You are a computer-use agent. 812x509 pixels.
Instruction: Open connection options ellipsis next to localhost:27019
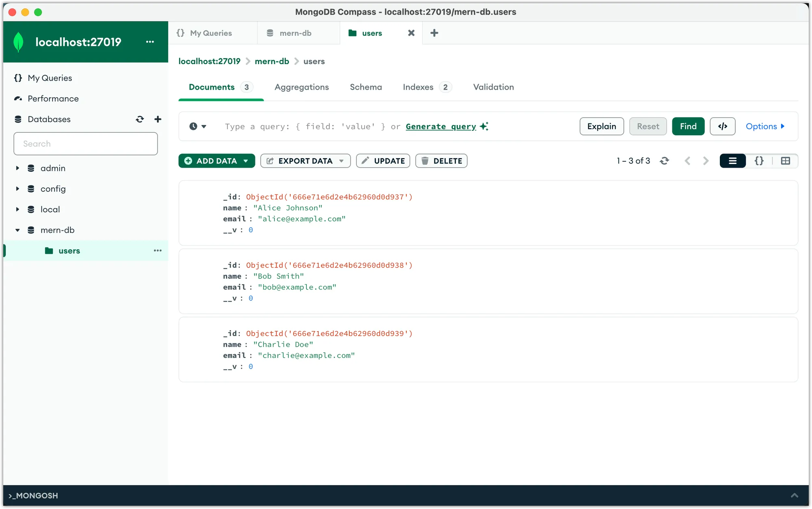pos(150,42)
